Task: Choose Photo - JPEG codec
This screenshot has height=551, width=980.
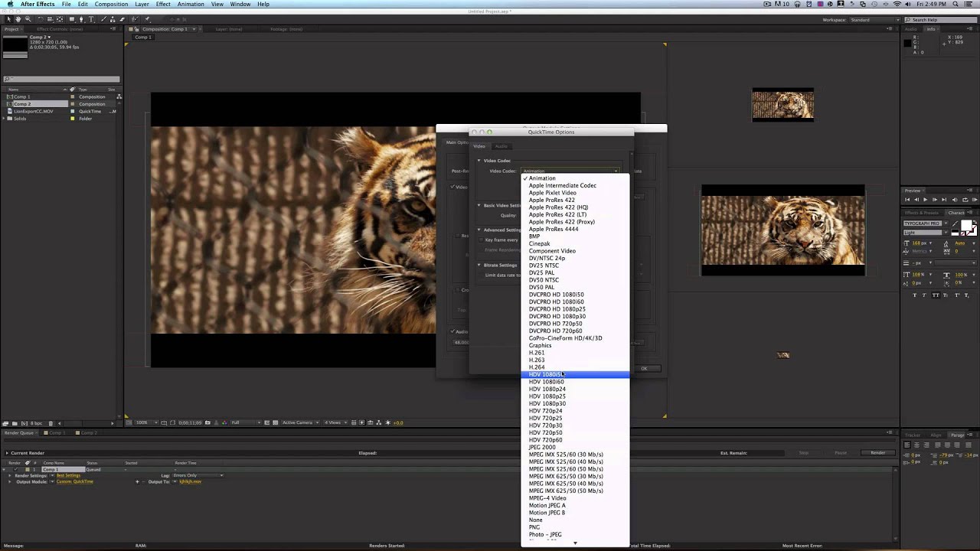Action: click(x=545, y=534)
